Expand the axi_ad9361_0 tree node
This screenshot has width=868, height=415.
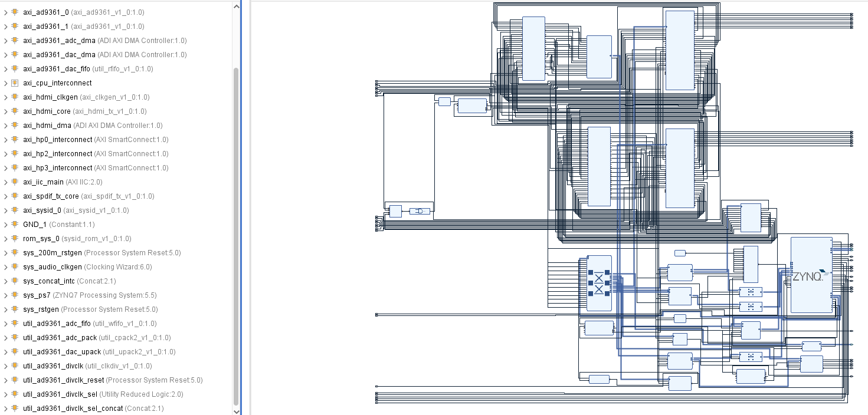point(5,12)
